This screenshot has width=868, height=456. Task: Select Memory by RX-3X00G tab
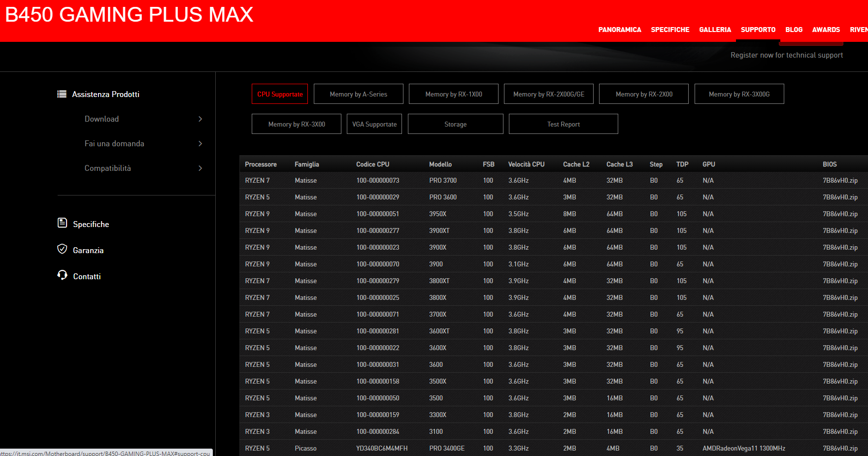click(739, 94)
